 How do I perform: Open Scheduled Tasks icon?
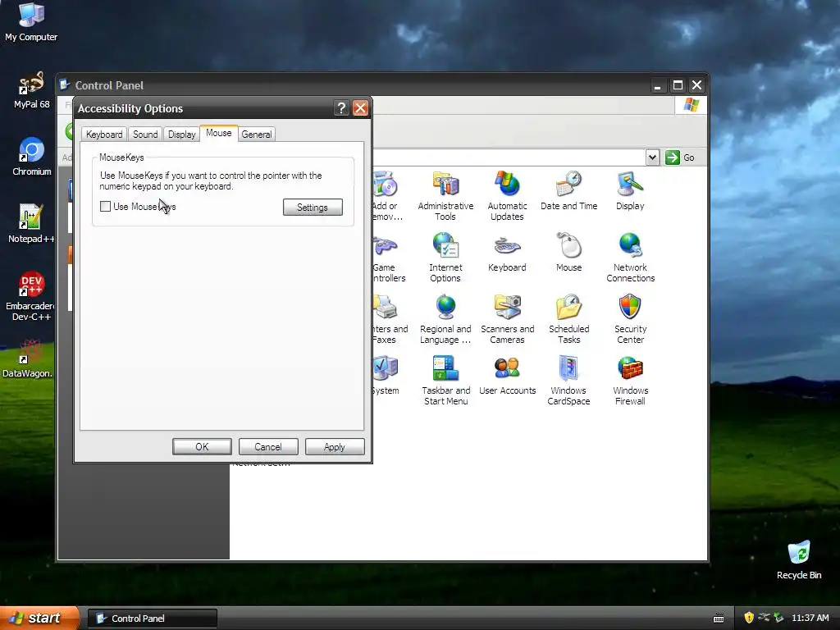coord(569,319)
